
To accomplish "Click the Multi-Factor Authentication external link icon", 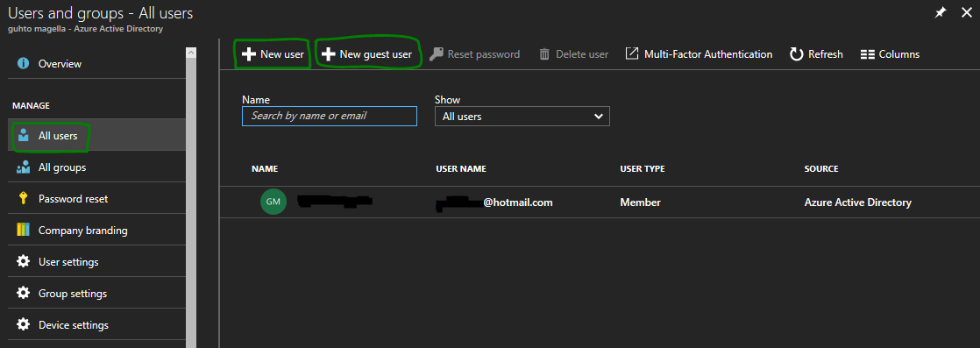I will click(632, 53).
